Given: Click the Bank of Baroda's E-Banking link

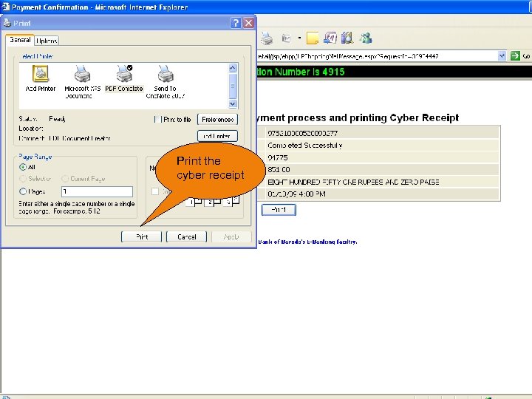Looking at the screenshot, I should pos(307,242).
